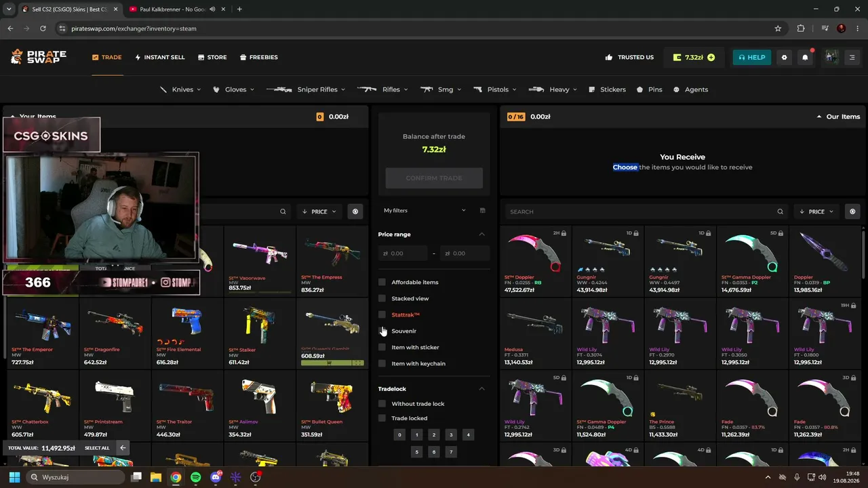Open the settings gear in the header
The width and height of the screenshot is (868, 488).
(785, 58)
